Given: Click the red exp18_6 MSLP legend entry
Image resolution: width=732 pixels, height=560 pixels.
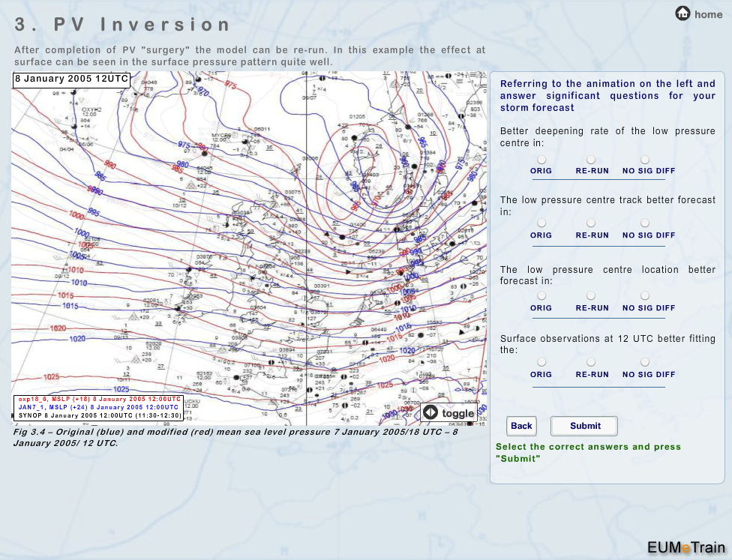Looking at the screenshot, I should click(x=99, y=399).
